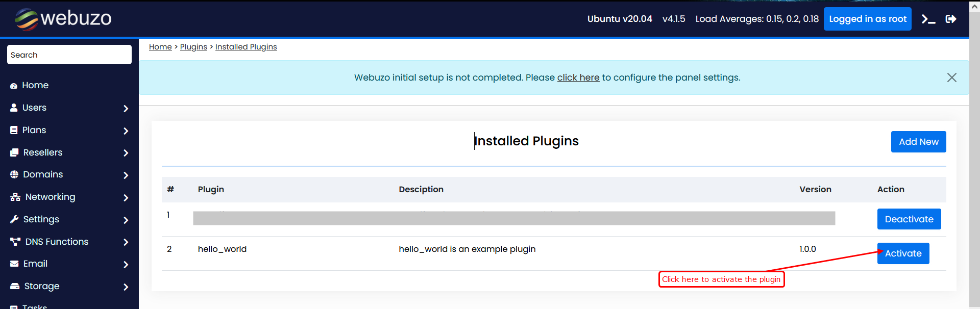Click the logout icon in header
The height and width of the screenshot is (309, 980).
point(950,19)
